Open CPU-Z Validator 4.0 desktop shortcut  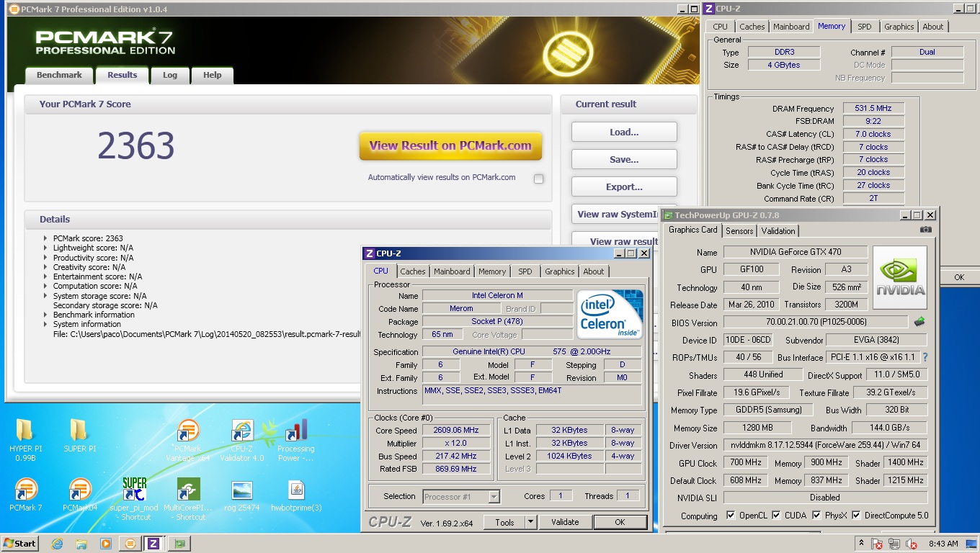[x=242, y=439]
